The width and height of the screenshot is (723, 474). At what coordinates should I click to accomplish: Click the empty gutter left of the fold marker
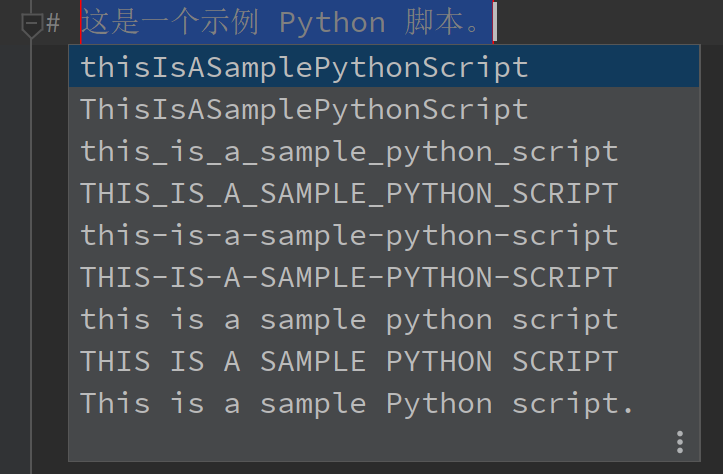10,24
